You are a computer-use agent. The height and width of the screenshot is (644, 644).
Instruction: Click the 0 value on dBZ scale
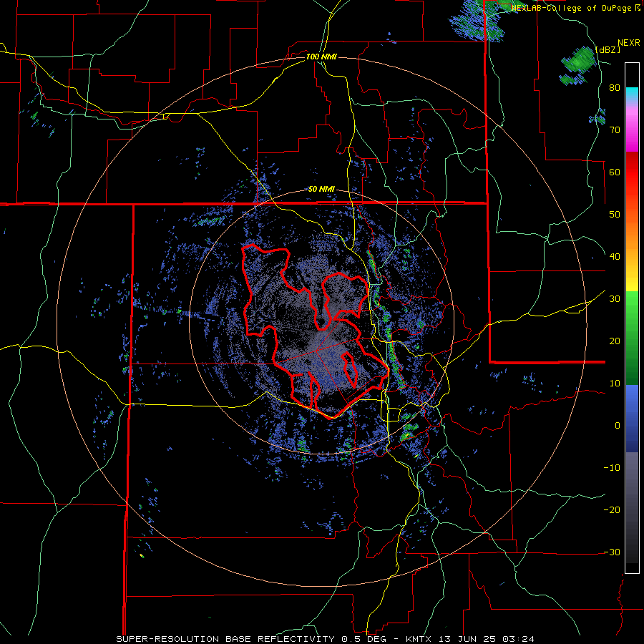pyautogui.click(x=618, y=426)
